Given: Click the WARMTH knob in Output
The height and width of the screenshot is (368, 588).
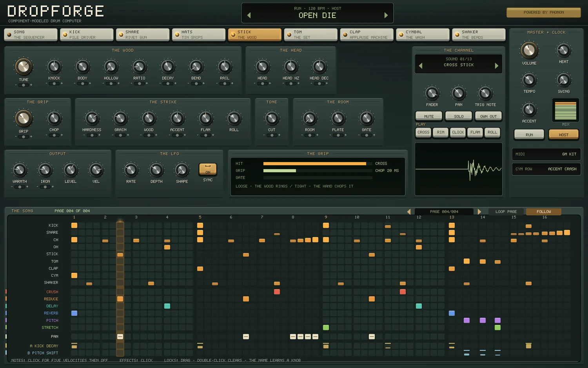Looking at the screenshot, I should pos(20,170).
